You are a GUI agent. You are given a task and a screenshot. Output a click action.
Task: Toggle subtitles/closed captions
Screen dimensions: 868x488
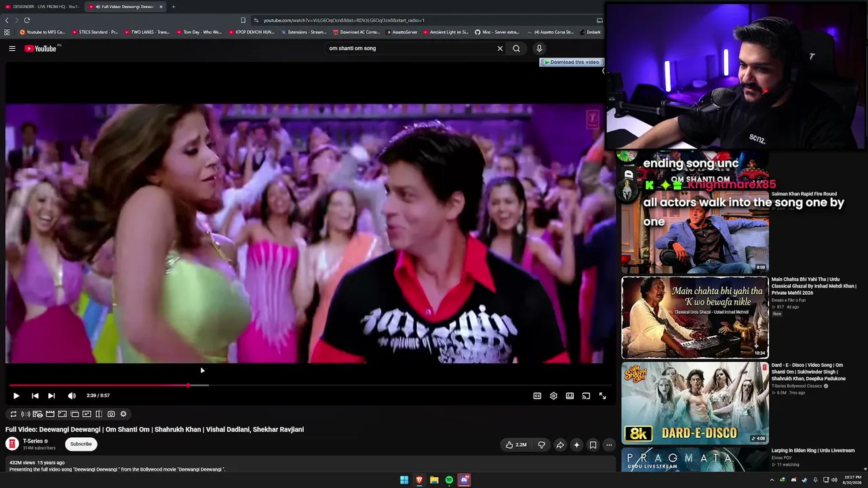(537, 396)
